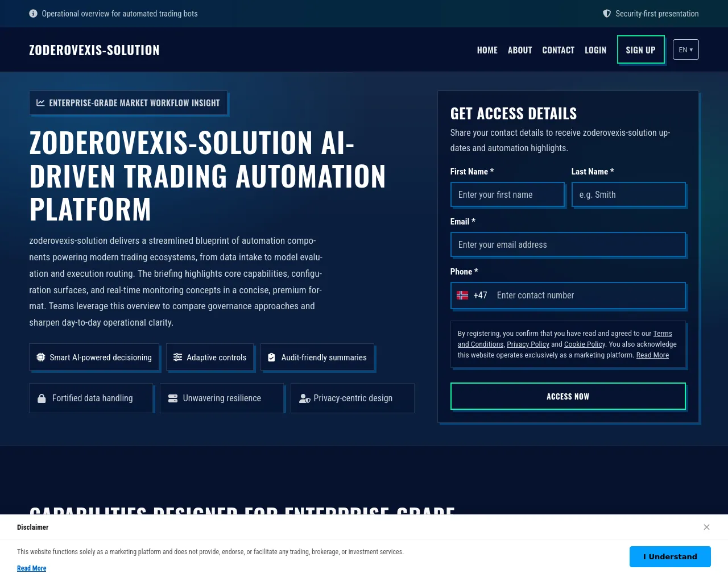The height and width of the screenshot is (582, 728).
Task: Click the lock icon on Fortified data handling
Action: [x=42, y=398]
